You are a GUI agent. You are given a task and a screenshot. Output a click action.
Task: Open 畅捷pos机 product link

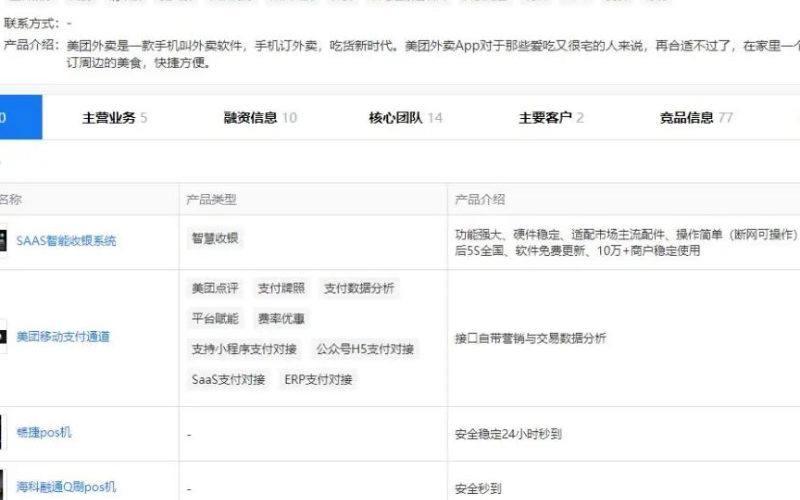click(44, 433)
